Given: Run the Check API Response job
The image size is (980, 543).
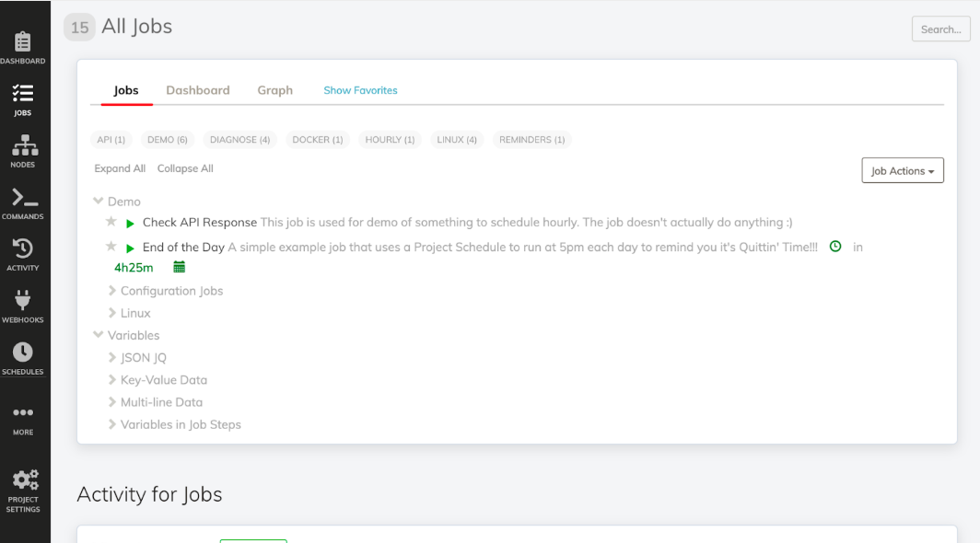Looking at the screenshot, I should 130,224.
